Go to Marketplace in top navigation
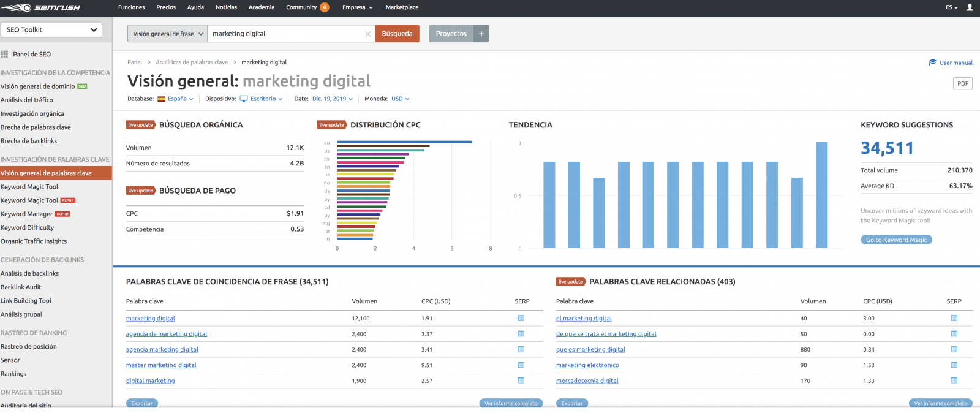This screenshot has height=413, width=980. [x=402, y=7]
